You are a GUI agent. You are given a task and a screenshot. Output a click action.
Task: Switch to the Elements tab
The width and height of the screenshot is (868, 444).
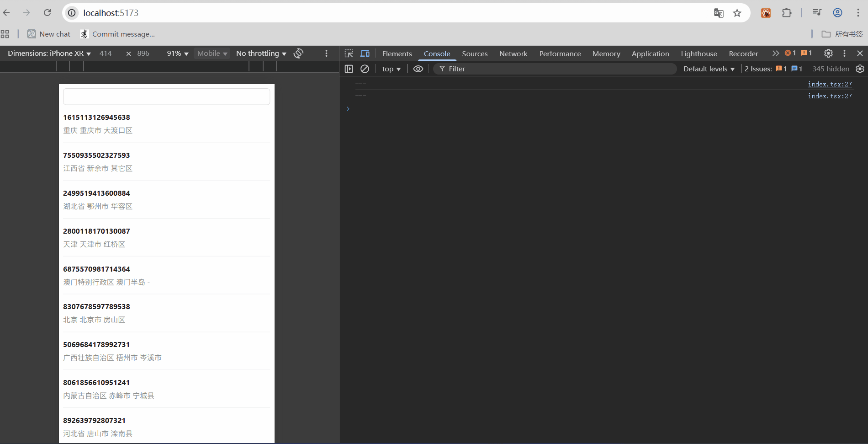point(397,53)
